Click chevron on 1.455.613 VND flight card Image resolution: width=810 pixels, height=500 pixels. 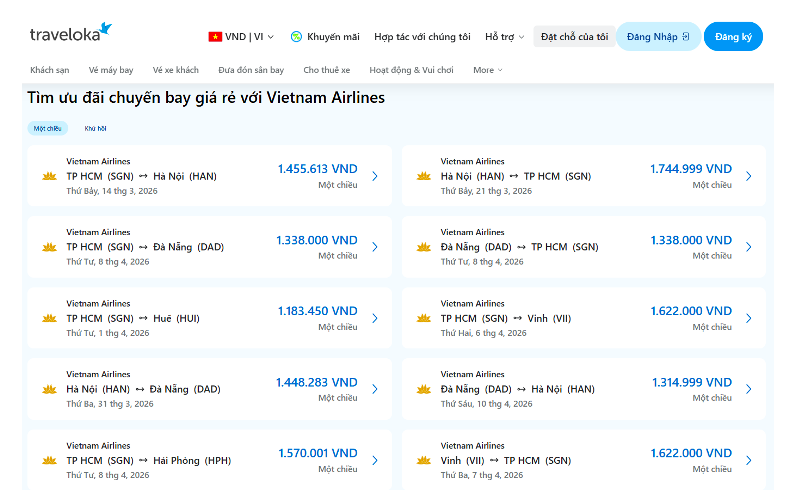click(x=375, y=176)
